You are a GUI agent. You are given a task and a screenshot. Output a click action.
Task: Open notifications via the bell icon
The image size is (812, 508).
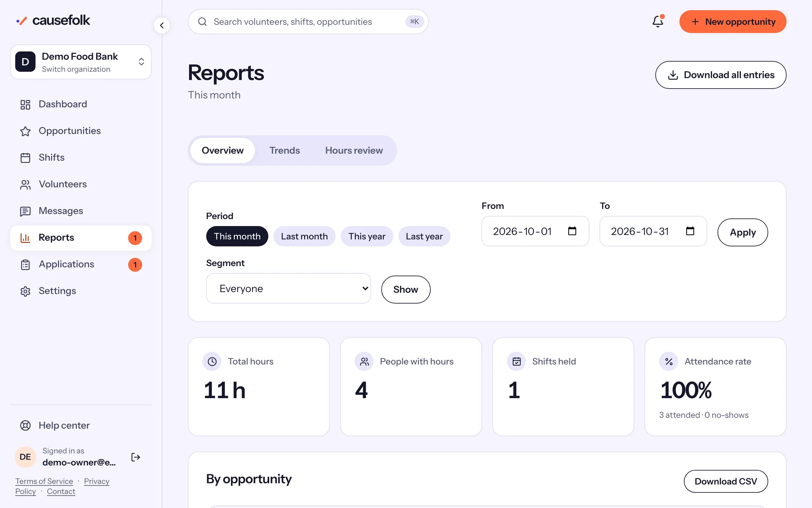(x=658, y=22)
